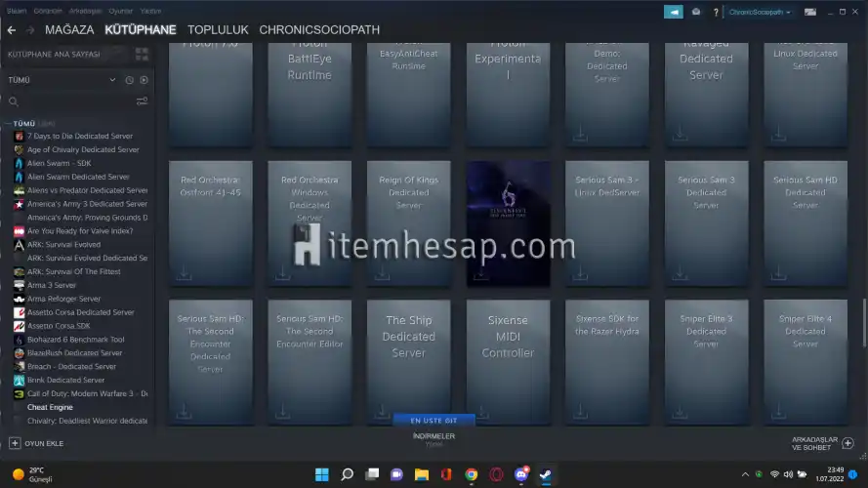Switch library to grid view icon
868x488 pixels.
(x=143, y=55)
